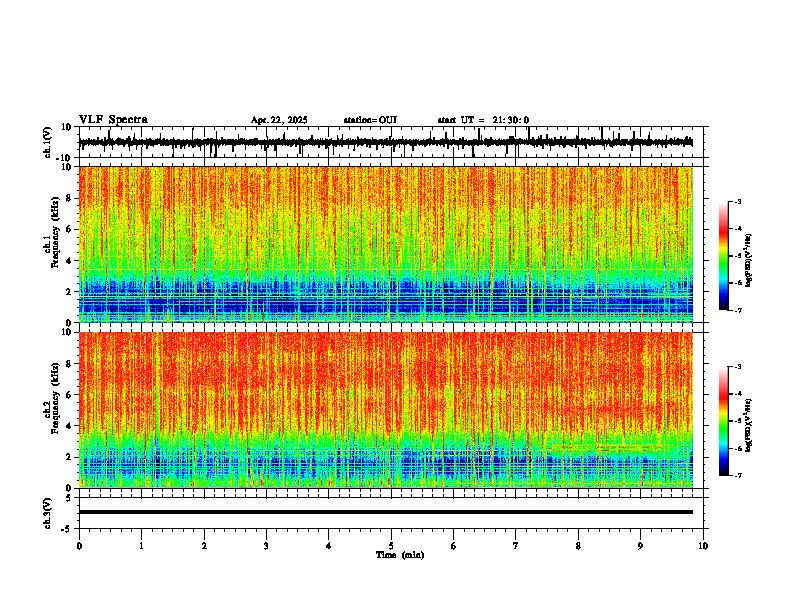Click the 'VLF Spectra' plot title
792x612 pixels.
coord(113,120)
